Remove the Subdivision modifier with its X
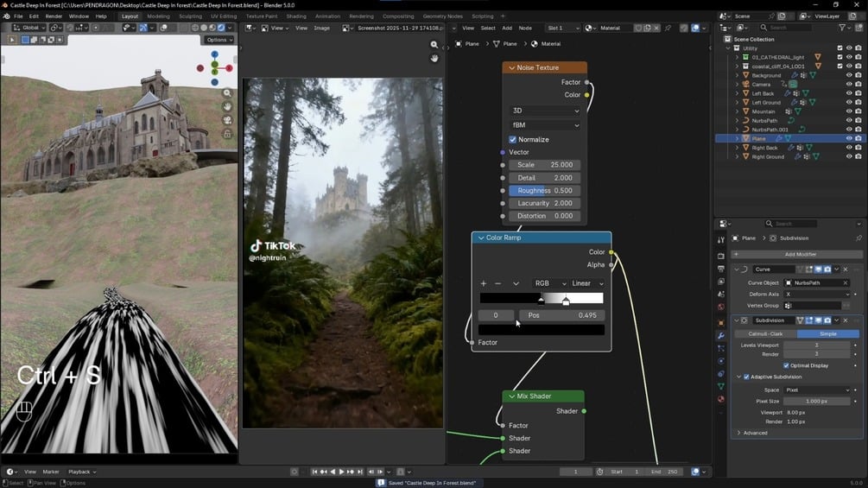 (x=846, y=320)
